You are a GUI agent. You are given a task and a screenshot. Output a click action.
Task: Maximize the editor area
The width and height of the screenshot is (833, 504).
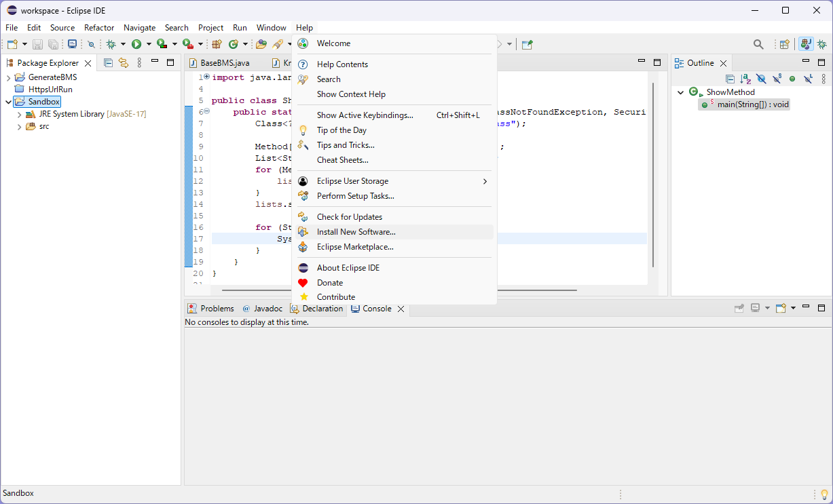pyautogui.click(x=657, y=62)
